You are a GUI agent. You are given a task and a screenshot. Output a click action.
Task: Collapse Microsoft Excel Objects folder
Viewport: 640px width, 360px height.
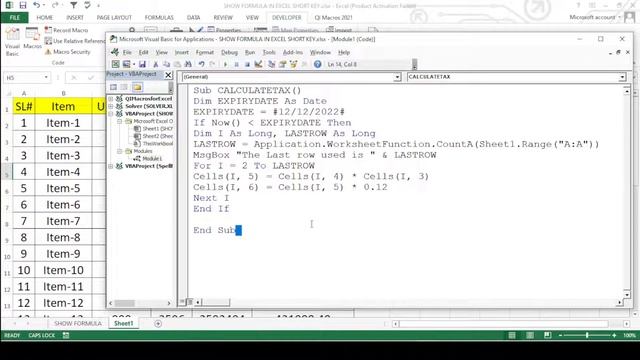(120, 121)
